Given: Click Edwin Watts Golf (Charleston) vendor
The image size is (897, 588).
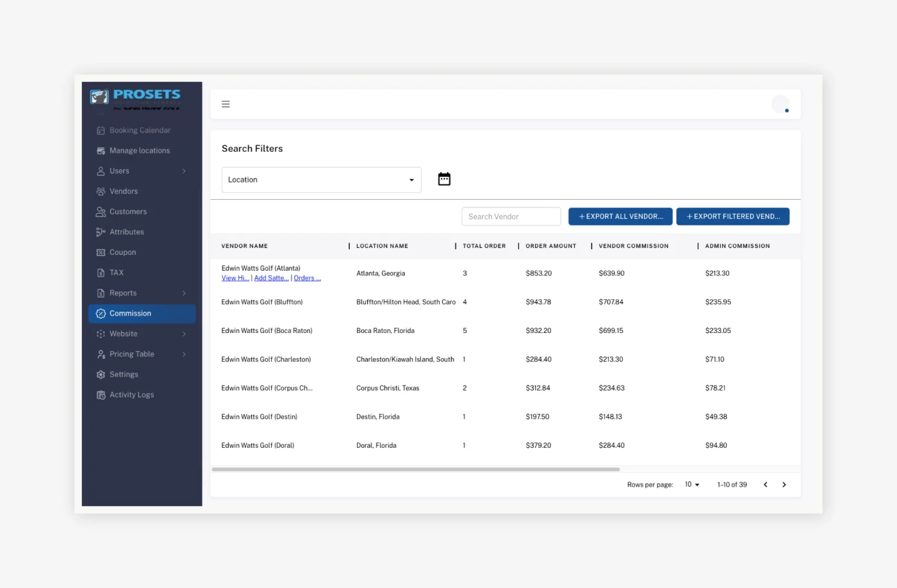Looking at the screenshot, I should (x=267, y=360).
